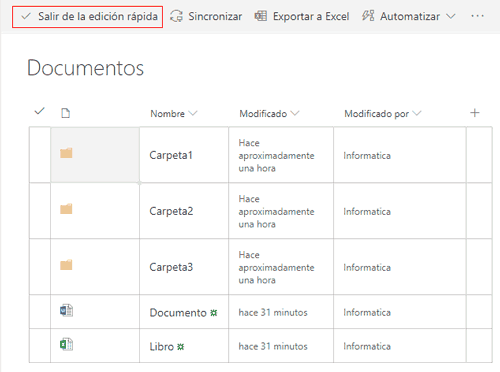Click the new-item star next to Libro
The image size is (500, 372).
click(180, 347)
